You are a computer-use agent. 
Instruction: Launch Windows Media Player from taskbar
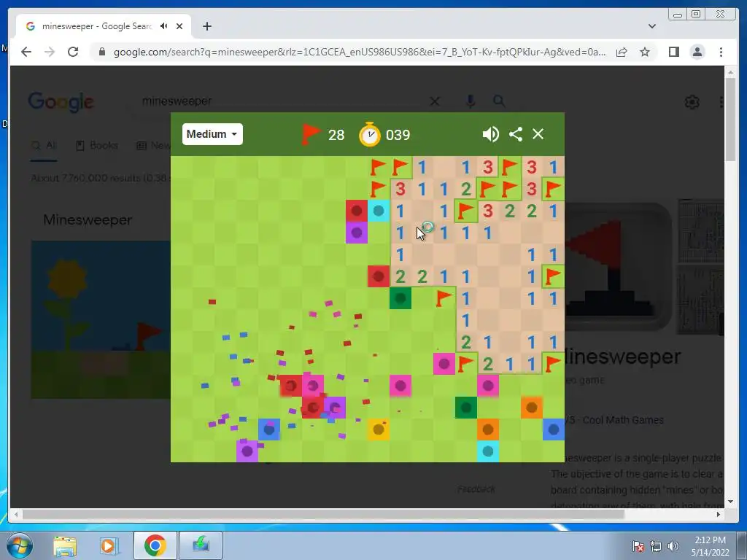[109, 545]
